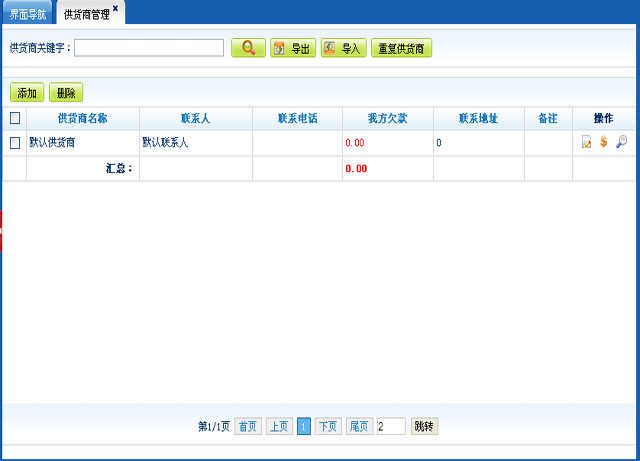Click the 下页 next page button

coord(328,427)
